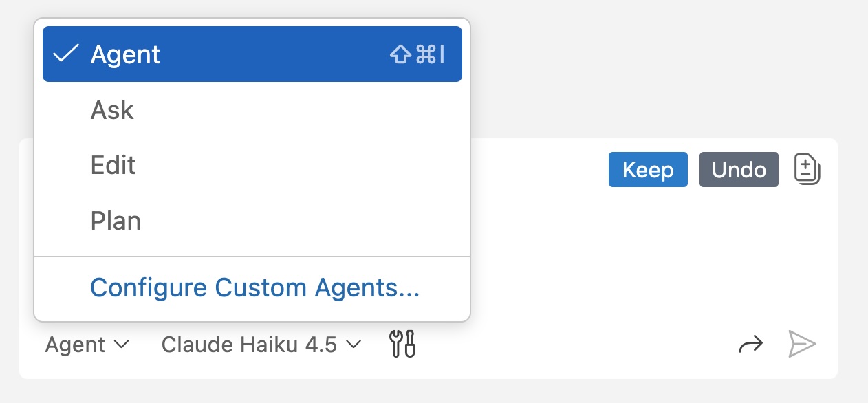Click Ask in the mode menu

coord(112,110)
